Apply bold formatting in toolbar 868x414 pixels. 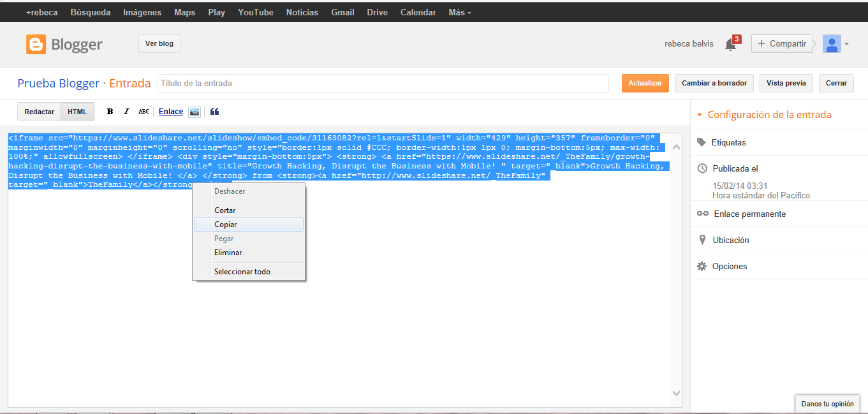[110, 112]
